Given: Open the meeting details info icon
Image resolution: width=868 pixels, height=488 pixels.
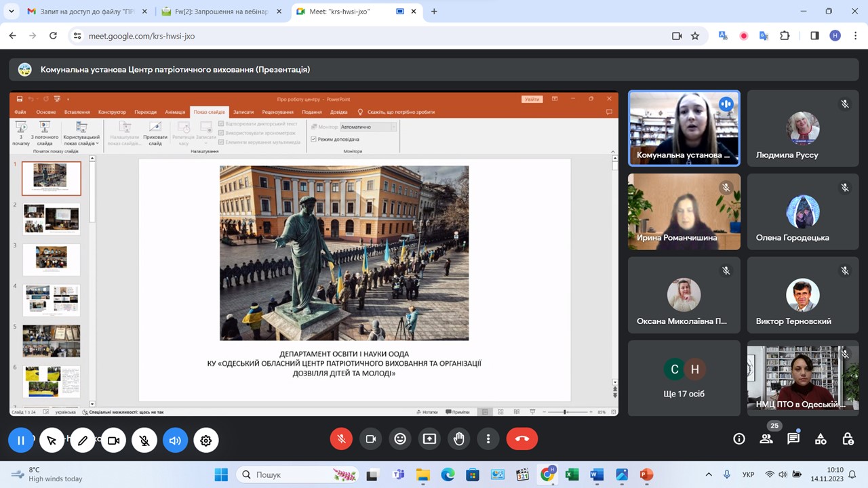Looking at the screenshot, I should tap(739, 439).
